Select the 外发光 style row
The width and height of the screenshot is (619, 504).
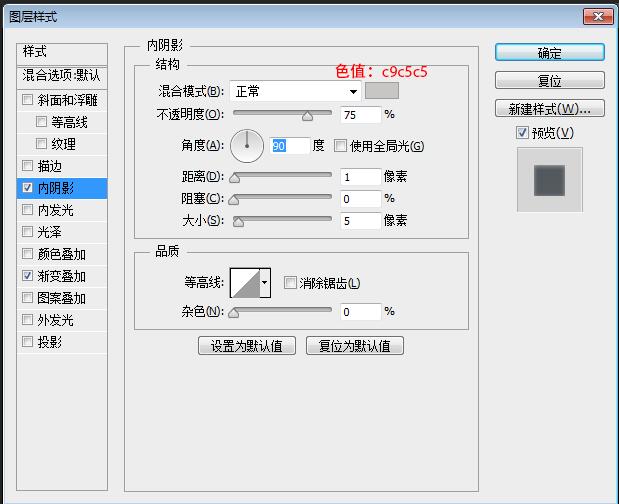pyautogui.click(x=62, y=320)
